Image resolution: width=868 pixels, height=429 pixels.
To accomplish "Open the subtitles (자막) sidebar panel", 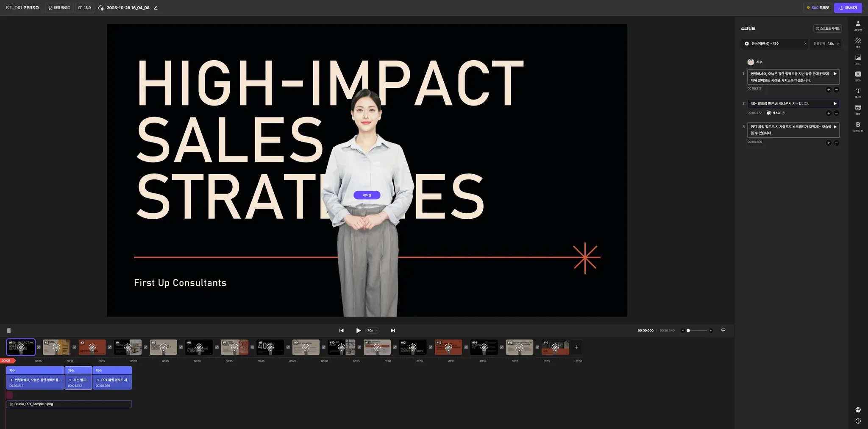I will tap(858, 109).
